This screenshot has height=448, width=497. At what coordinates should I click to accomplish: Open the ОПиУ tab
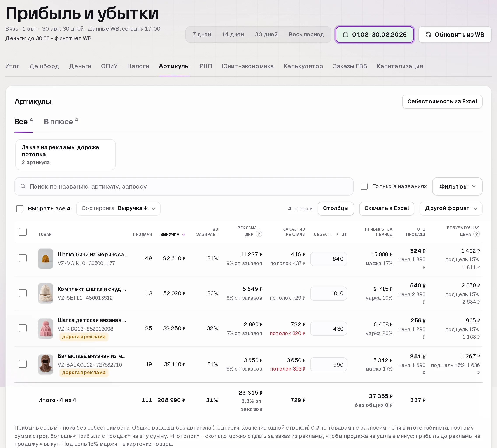[109, 66]
